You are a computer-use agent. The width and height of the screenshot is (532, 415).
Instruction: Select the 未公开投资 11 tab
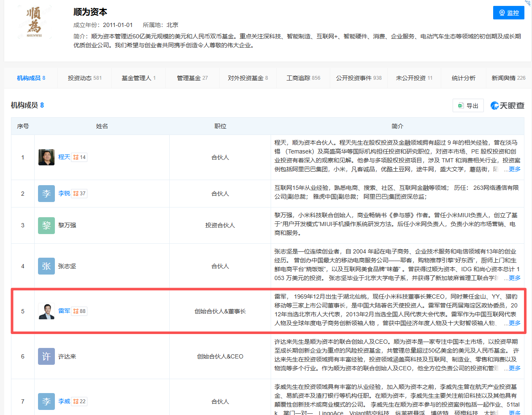(414, 78)
